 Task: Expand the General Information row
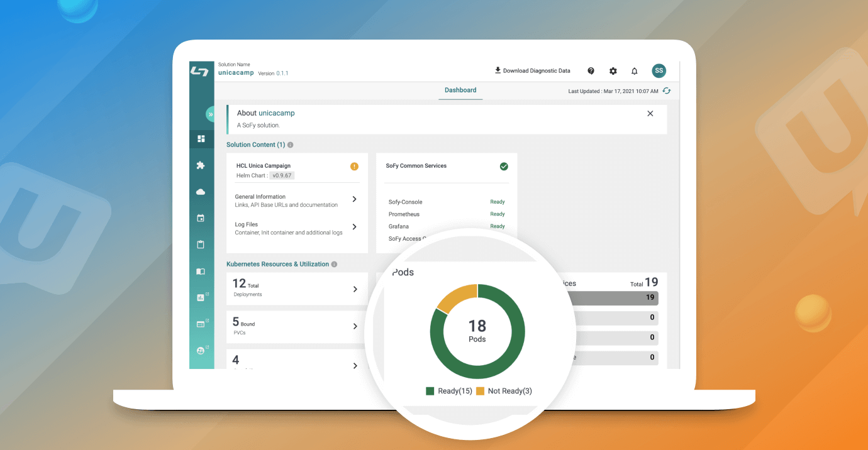[296, 200]
